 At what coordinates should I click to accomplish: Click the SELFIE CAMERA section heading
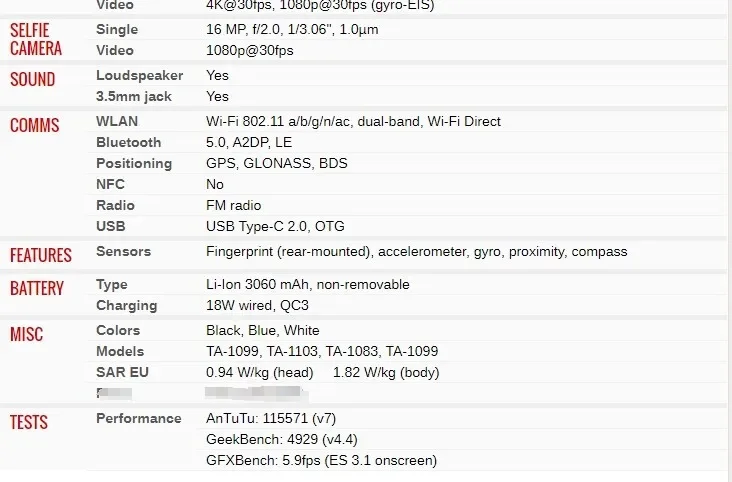click(x=36, y=39)
